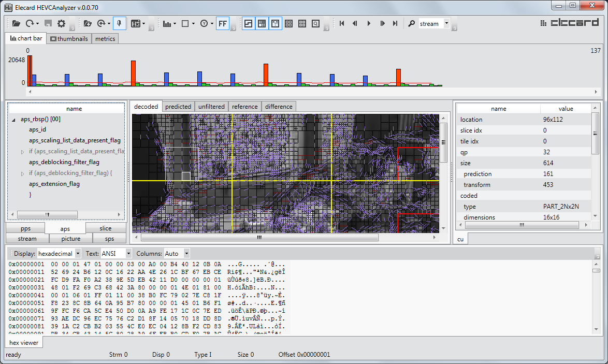Click the dashed selection rectangle icon
This screenshot has width=608, height=364.
coord(185,24)
